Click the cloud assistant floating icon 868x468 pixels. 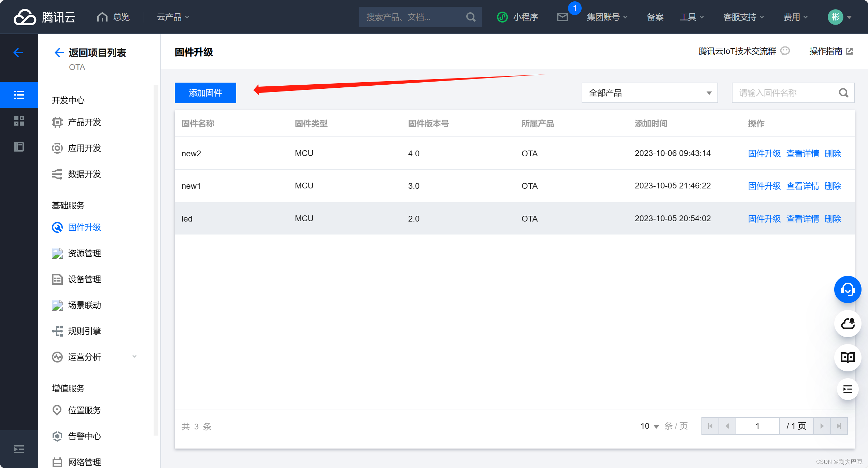(848, 324)
